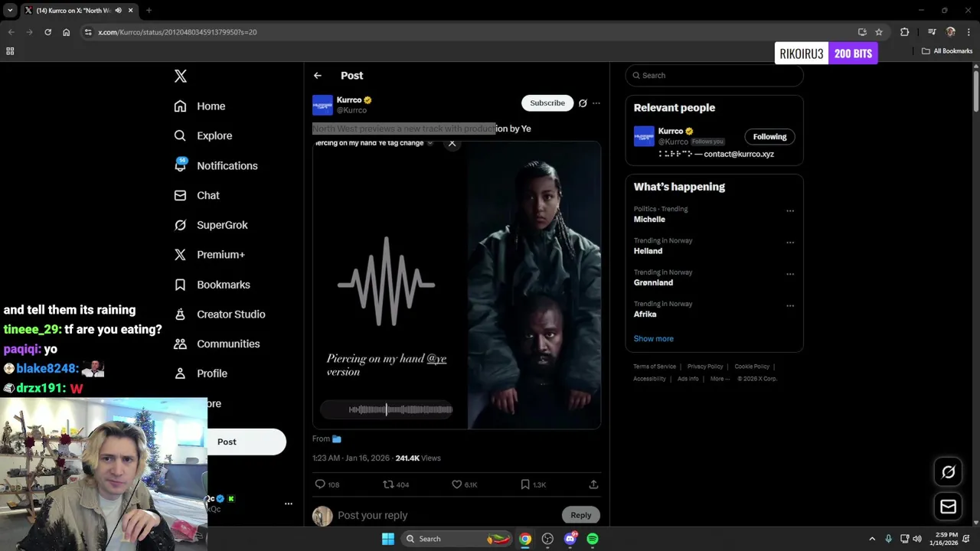This screenshot has width=980, height=551.
Task: Open SuperGrok in the sidebar
Action: pos(211,225)
